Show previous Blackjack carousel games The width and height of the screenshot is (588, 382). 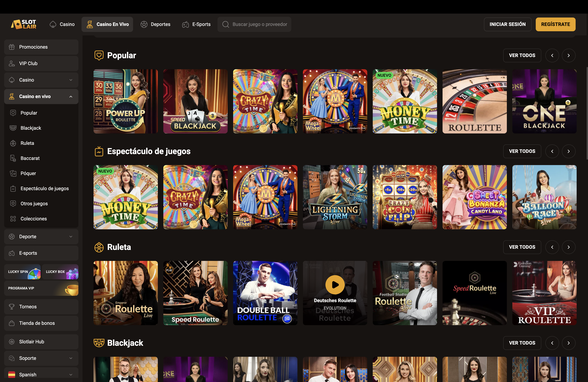coord(552,343)
